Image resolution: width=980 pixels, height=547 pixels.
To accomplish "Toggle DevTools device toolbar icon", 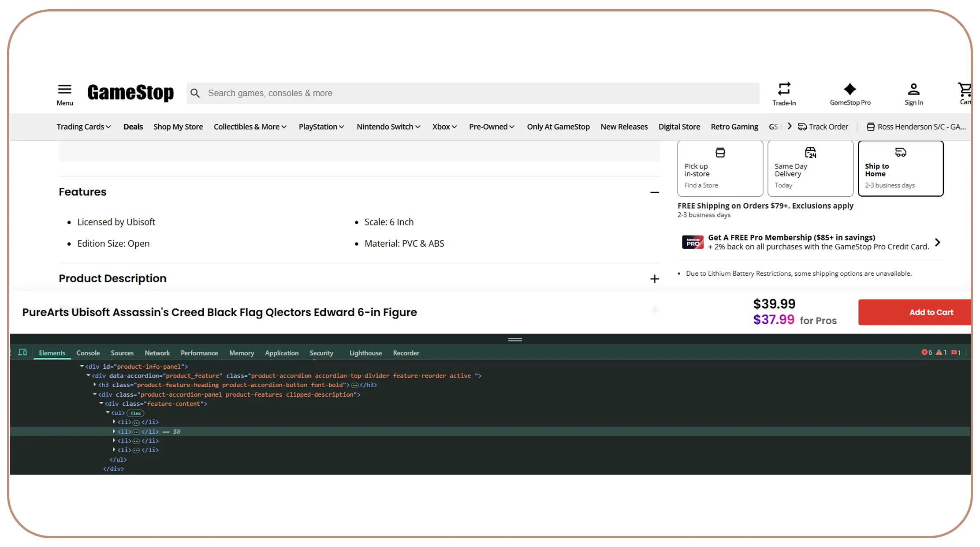I will (22, 352).
